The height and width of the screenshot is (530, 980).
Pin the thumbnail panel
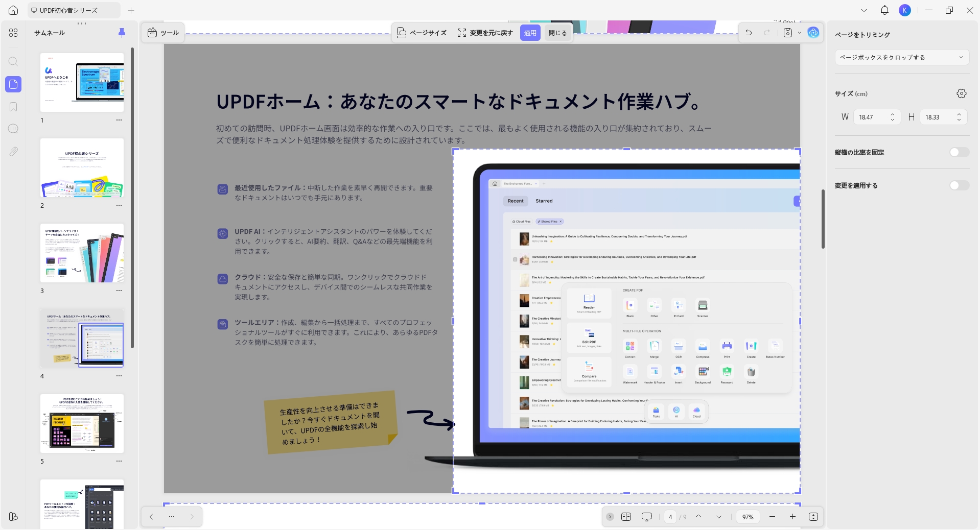coord(122,33)
